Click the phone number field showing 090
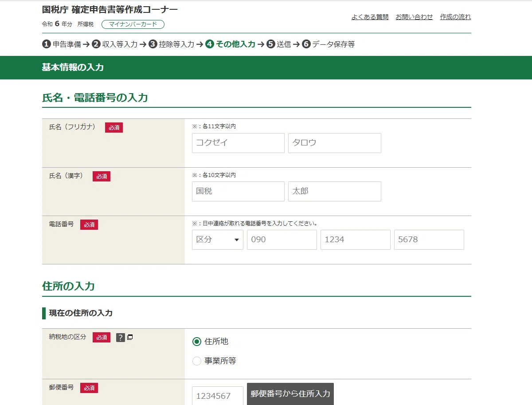Image resolution: width=532 pixels, height=405 pixels. [x=282, y=240]
